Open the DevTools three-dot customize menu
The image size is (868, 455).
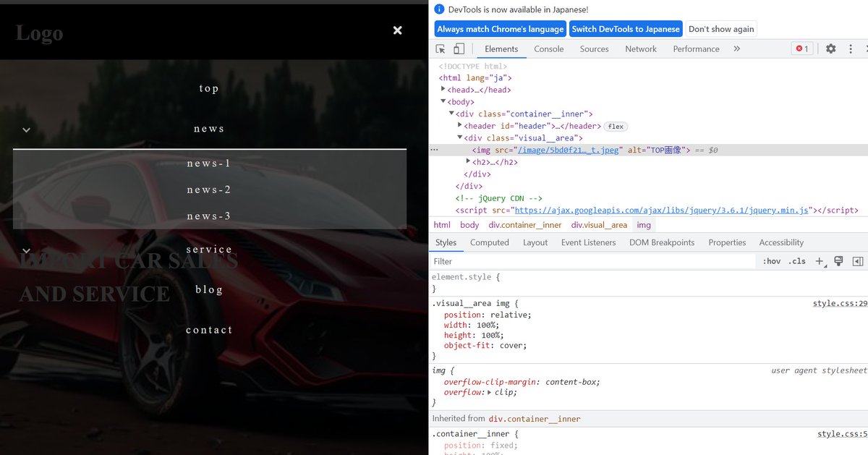click(x=851, y=49)
